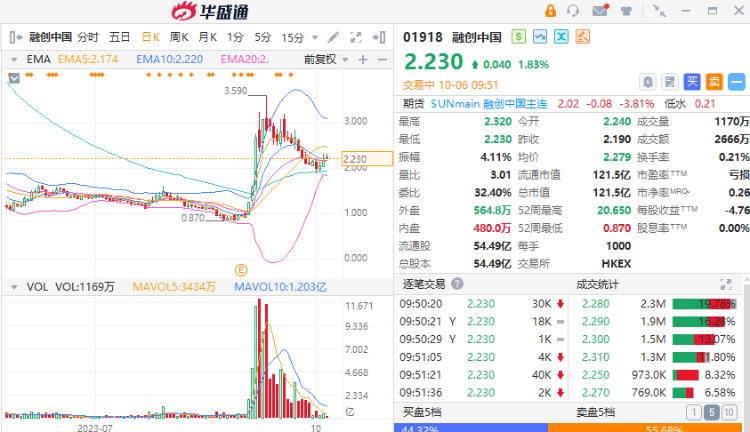The image size is (750, 432).
Task: Click the EMA10:2.220 indicator label
Action: point(170,59)
